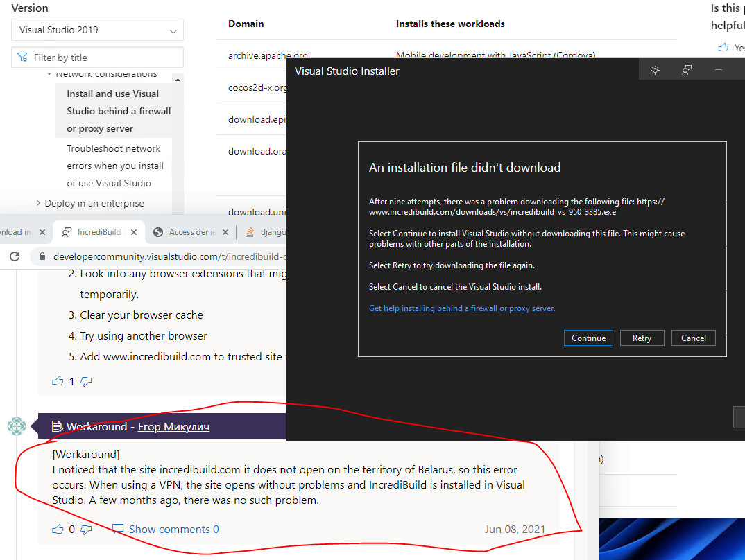The image size is (745, 560).
Task: Open Install and use Visual Studio behind firewall article
Action: (x=119, y=111)
